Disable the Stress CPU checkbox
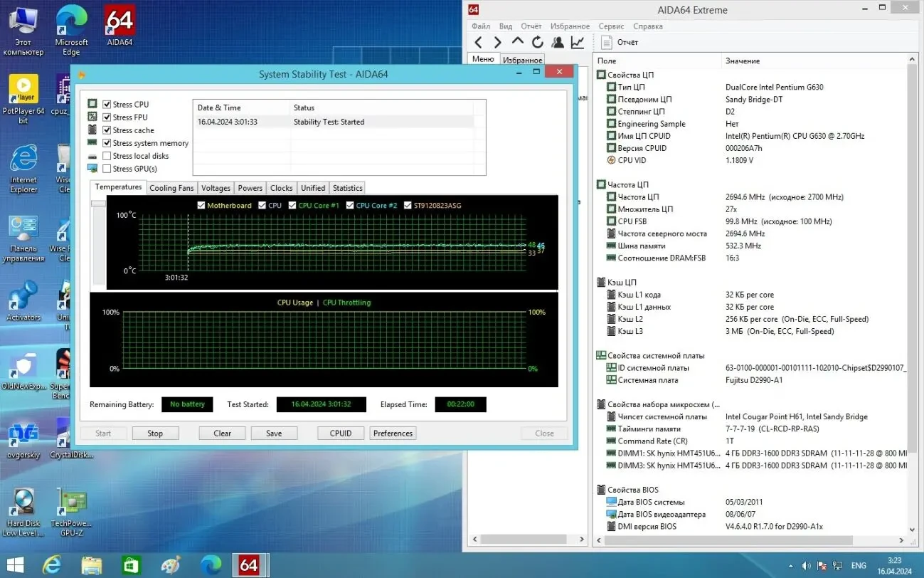Image resolution: width=924 pixels, height=578 pixels. 107,104
